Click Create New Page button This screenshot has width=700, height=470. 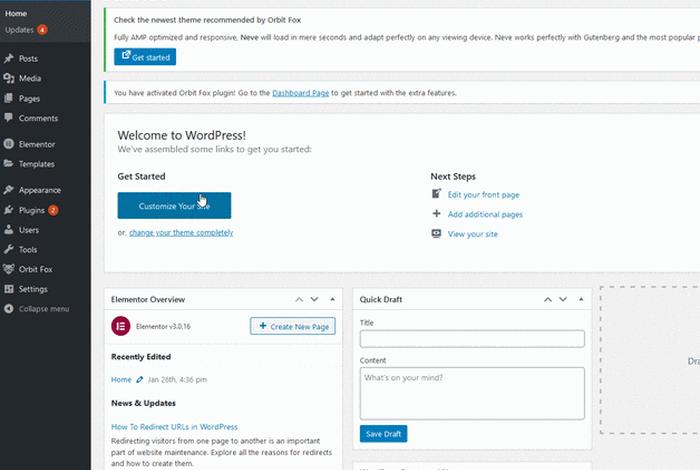click(x=293, y=326)
